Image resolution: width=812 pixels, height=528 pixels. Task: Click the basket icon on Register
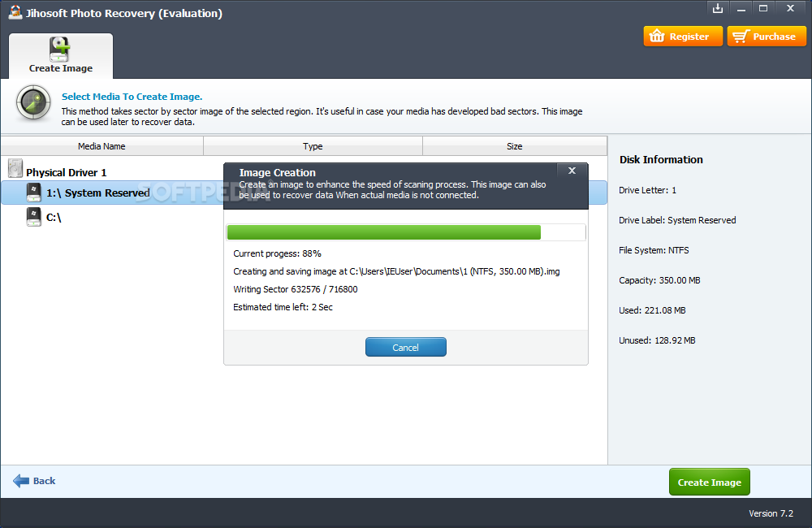(x=657, y=36)
